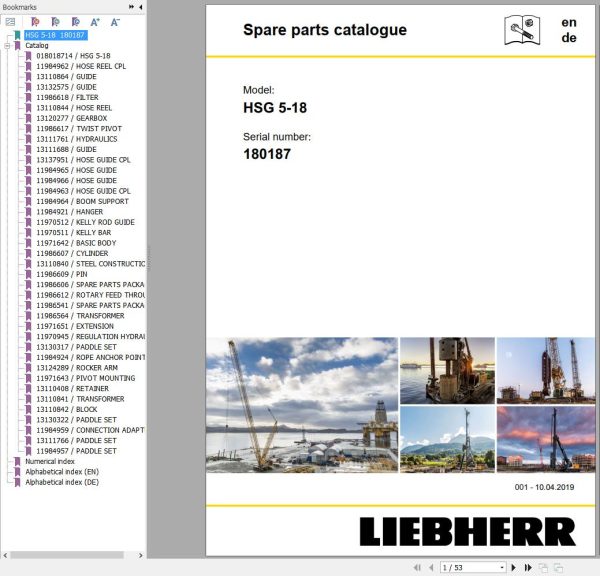Open bookmark 13110841 / TRANSFORMER
This screenshot has width=600, height=576.
80,399
